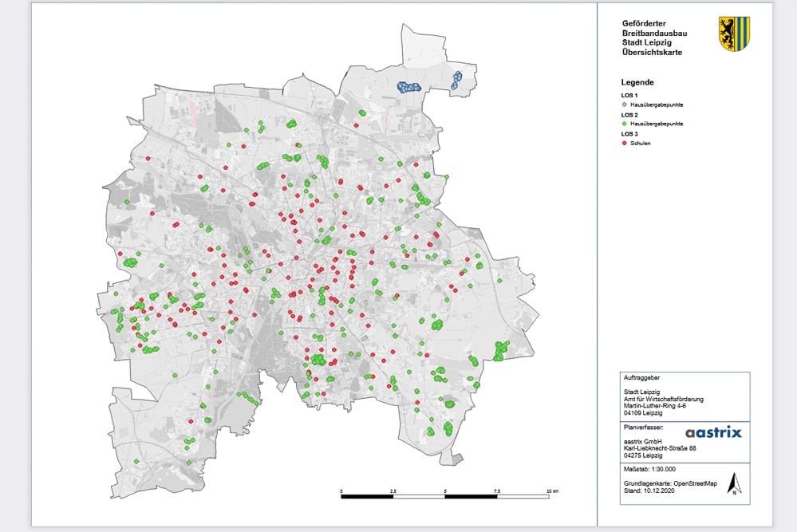Select the red LOS 3 Schulen symbol
This screenshot has height=532, width=797.
(623, 144)
